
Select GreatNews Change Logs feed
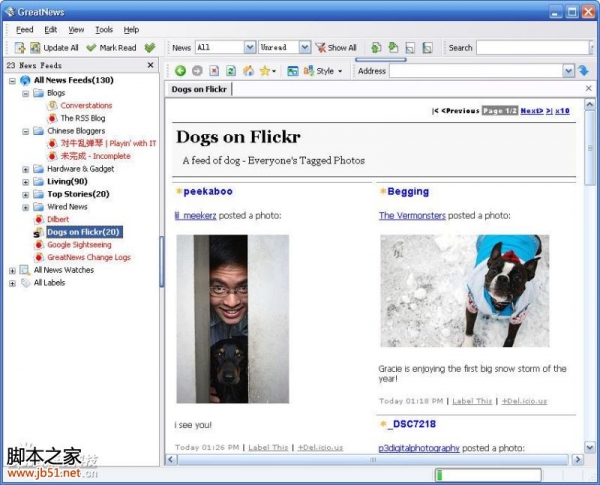point(89,257)
